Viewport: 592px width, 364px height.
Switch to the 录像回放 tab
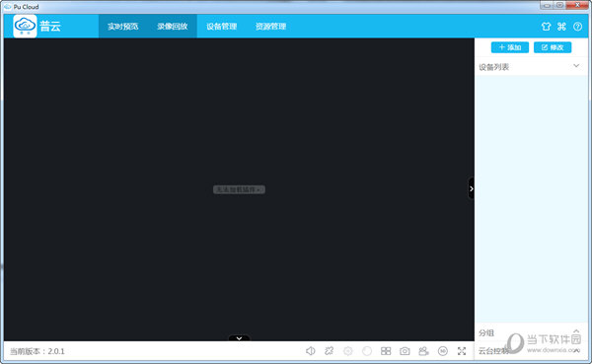(172, 27)
